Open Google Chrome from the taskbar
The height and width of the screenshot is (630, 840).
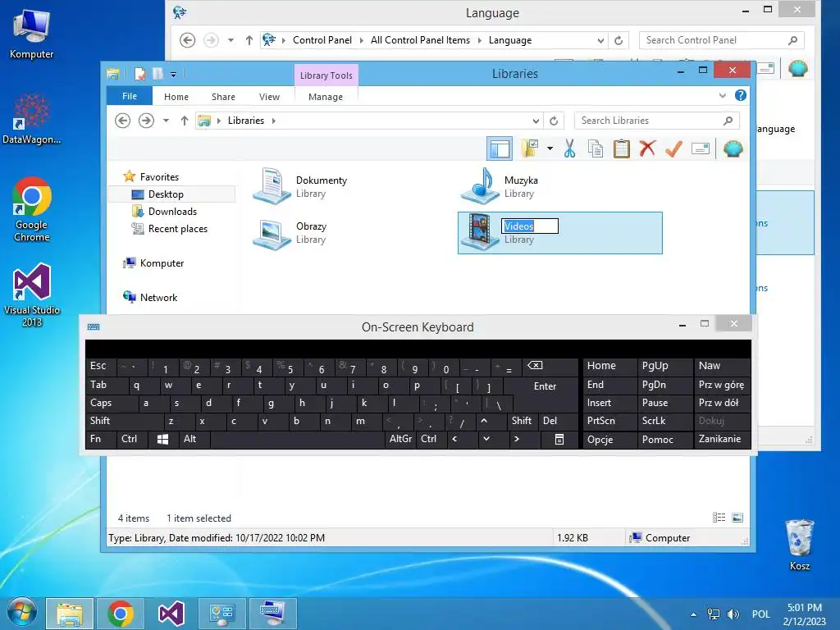click(x=120, y=614)
